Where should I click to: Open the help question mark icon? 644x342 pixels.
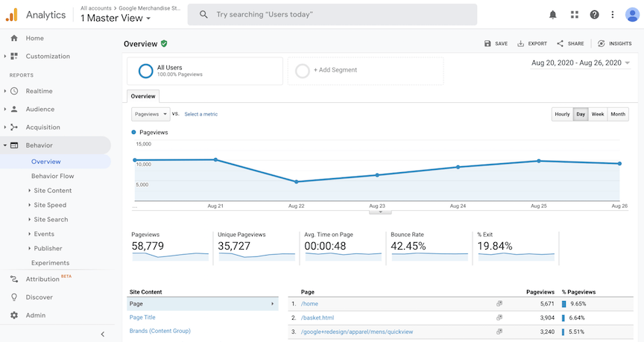click(594, 15)
